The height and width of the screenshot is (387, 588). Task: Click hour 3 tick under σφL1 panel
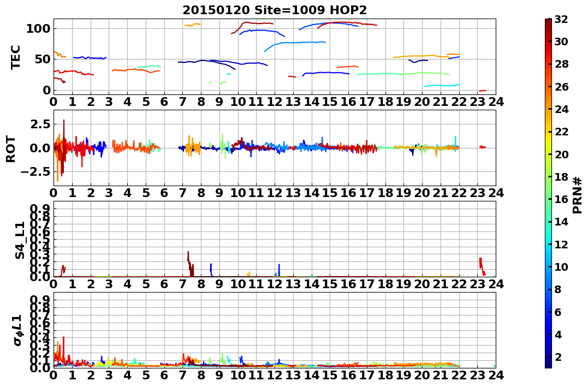coord(109,376)
